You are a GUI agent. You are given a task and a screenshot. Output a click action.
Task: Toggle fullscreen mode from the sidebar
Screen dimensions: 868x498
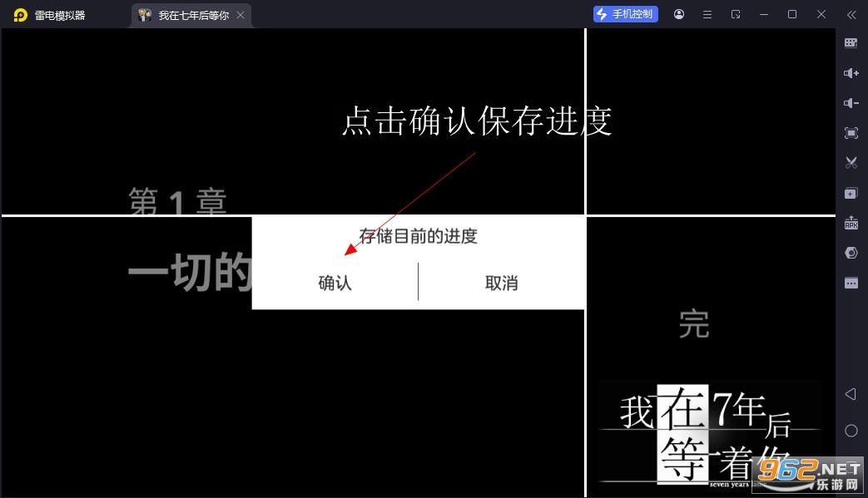[851, 133]
